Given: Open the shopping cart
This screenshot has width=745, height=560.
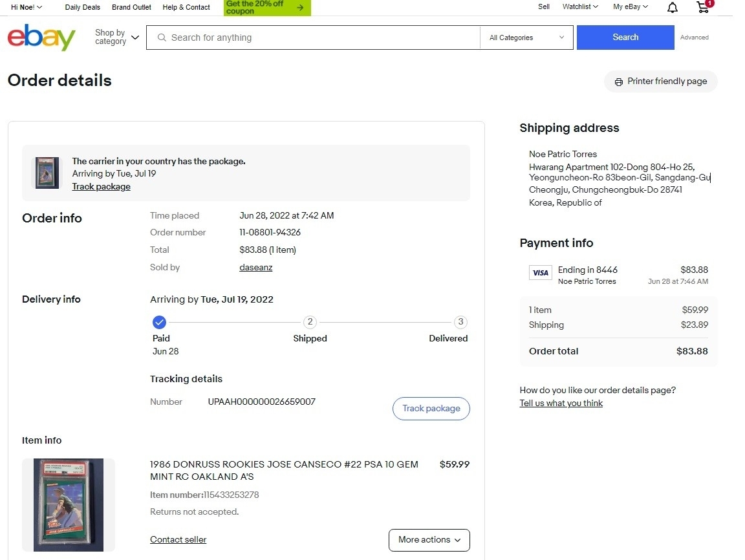Looking at the screenshot, I should 703,7.
